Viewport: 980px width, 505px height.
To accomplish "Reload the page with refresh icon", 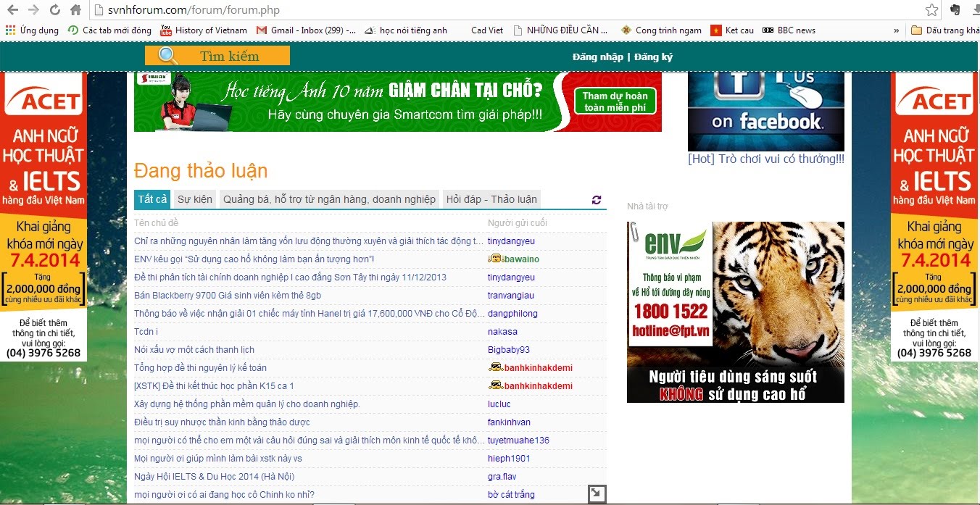I will click(54, 10).
